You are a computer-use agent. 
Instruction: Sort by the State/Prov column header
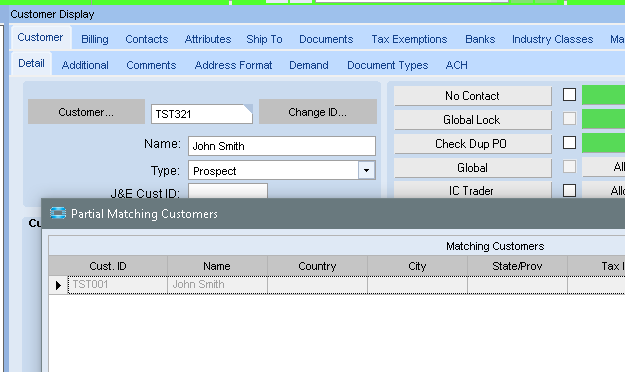(x=517, y=266)
